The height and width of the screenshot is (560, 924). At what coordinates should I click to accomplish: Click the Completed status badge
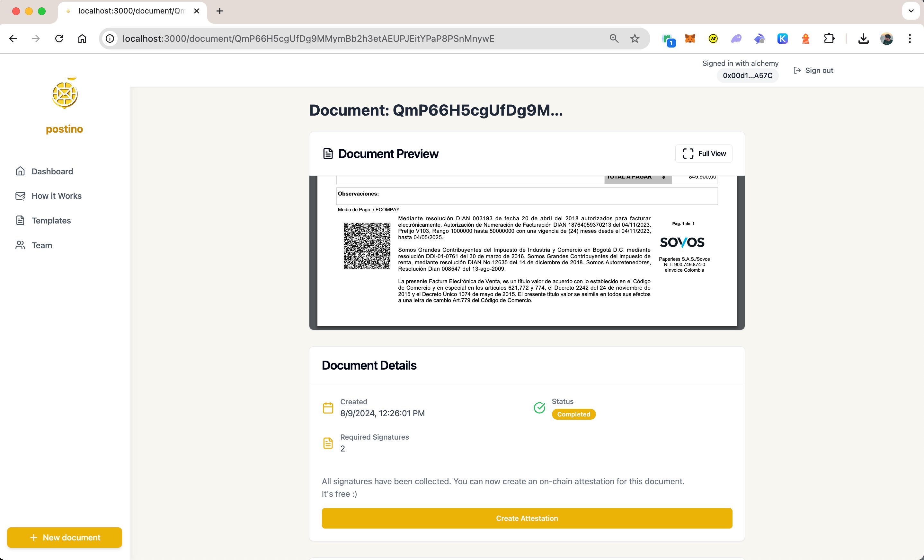point(573,414)
